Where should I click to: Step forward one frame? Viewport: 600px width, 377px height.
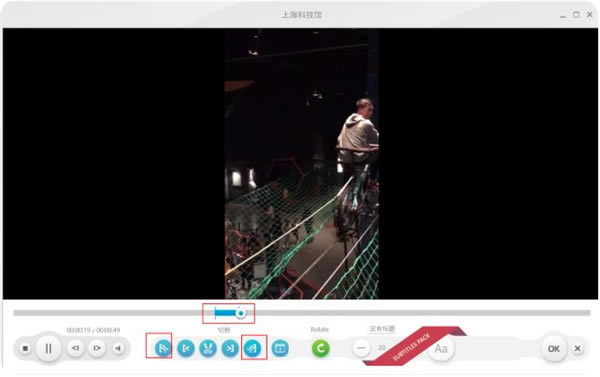point(97,348)
